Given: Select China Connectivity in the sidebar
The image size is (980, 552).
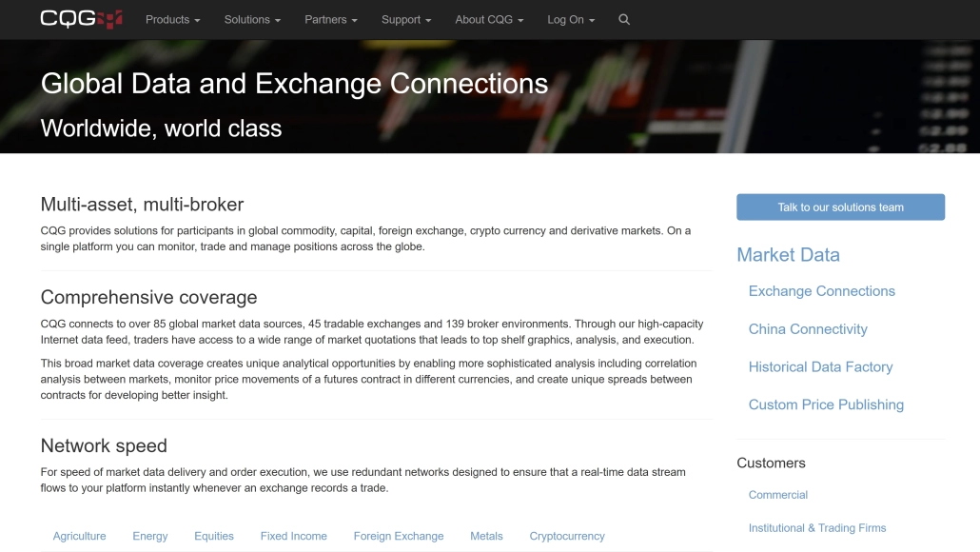Looking at the screenshot, I should click(x=807, y=329).
